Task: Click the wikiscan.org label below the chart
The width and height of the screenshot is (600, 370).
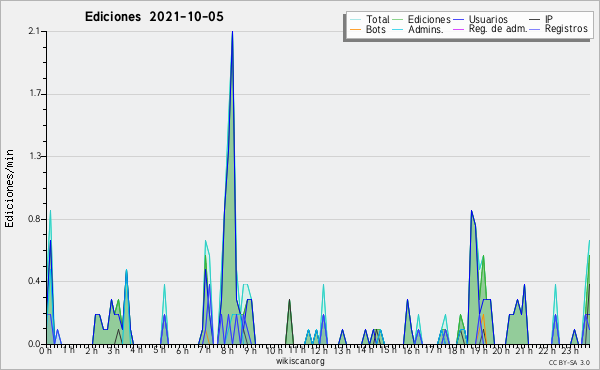Action: 300,361
